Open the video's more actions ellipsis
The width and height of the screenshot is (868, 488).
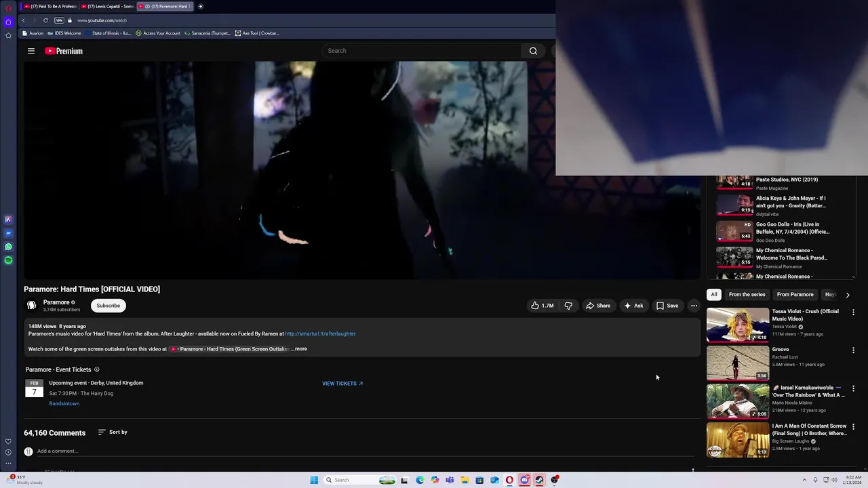(694, 306)
